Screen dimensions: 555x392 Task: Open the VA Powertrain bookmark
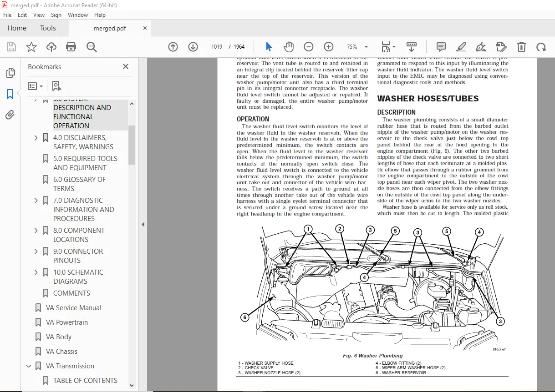[67, 322]
